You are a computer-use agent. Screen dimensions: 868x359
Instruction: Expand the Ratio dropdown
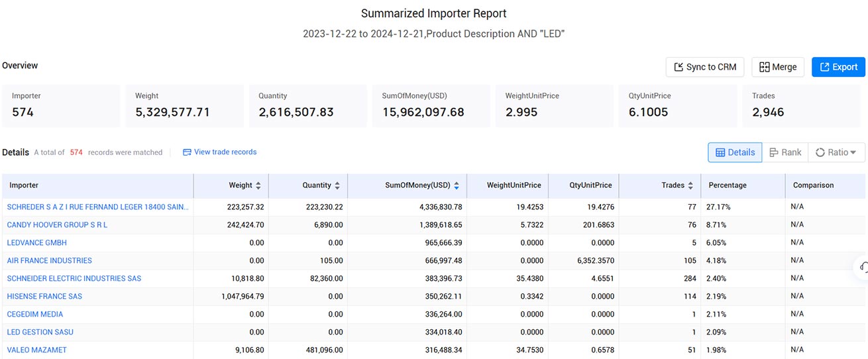pyautogui.click(x=836, y=152)
